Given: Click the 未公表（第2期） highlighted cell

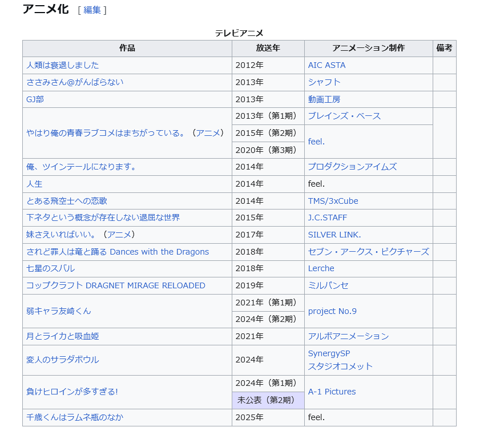Looking at the screenshot, I should click(x=268, y=400).
